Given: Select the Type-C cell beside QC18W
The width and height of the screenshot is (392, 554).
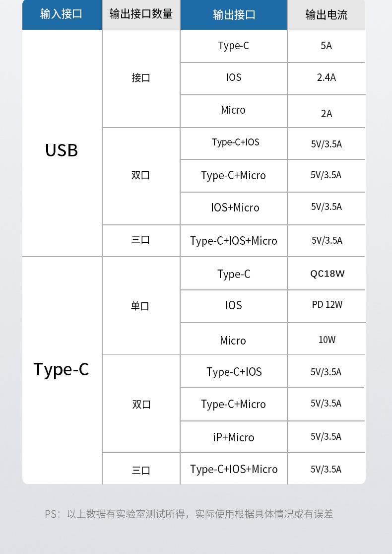Looking at the screenshot, I should (x=234, y=274).
